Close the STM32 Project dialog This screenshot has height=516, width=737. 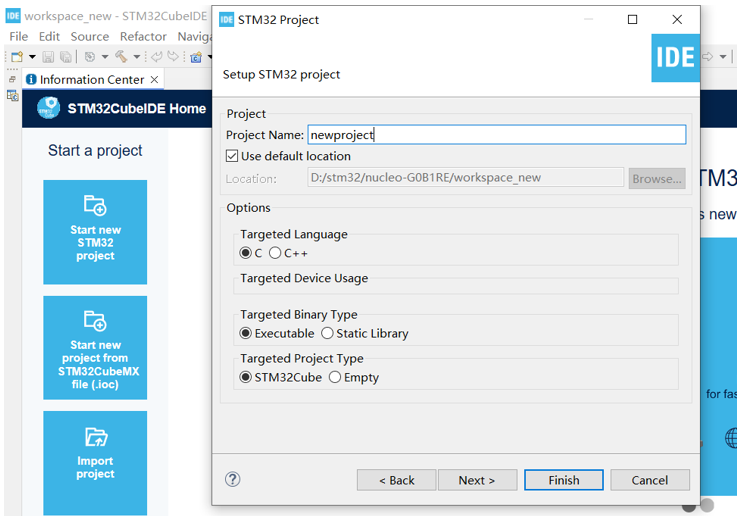point(677,19)
